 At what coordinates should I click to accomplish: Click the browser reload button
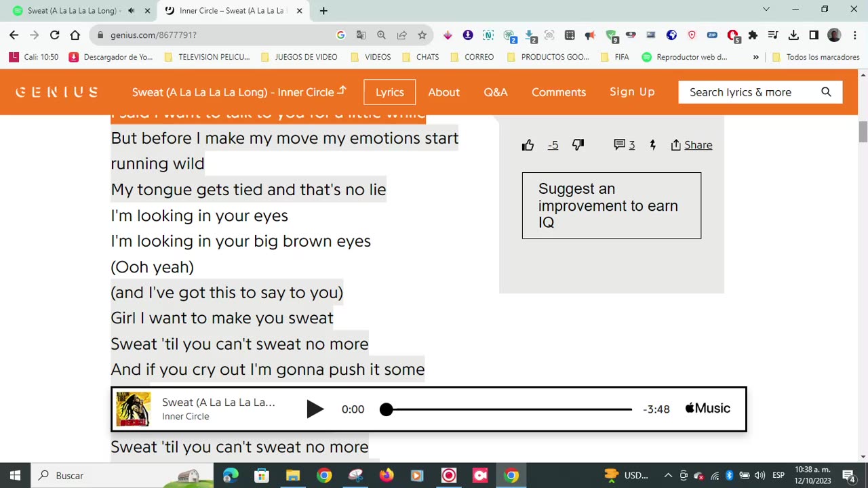pos(55,35)
